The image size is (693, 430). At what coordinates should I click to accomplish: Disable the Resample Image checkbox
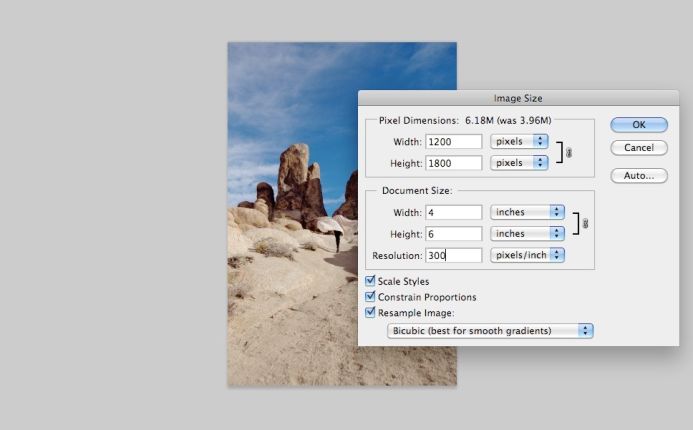click(371, 313)
